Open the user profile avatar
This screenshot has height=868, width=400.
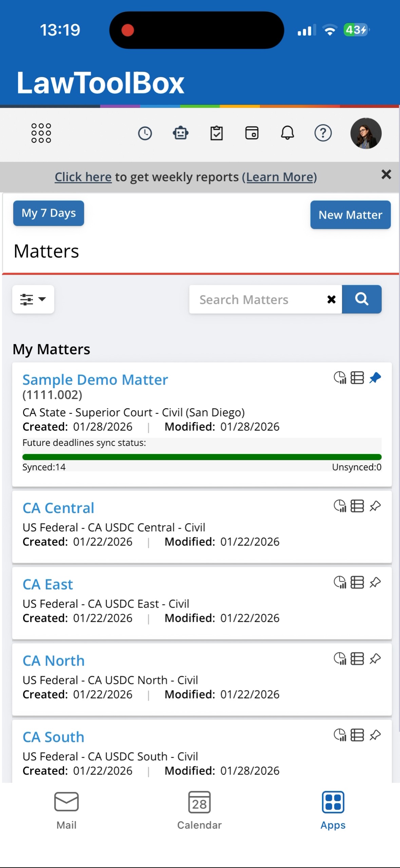point(366,133)
